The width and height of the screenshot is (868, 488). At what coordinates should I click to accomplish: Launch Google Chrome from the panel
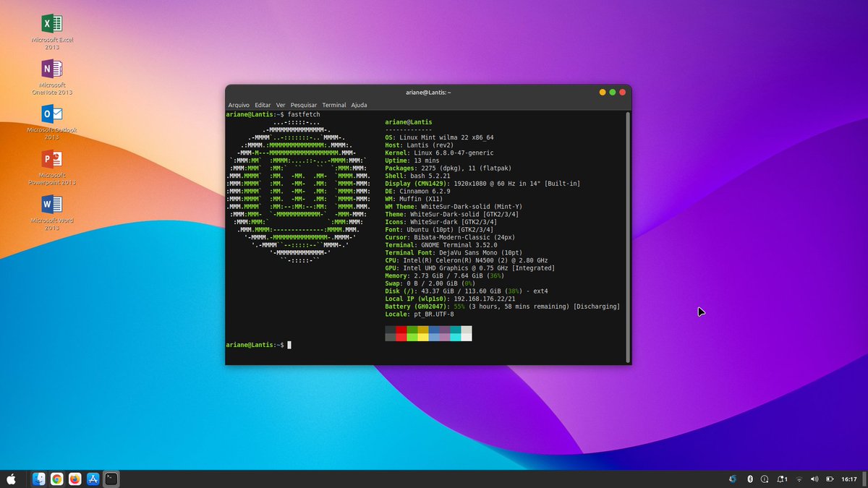point(57,479)
